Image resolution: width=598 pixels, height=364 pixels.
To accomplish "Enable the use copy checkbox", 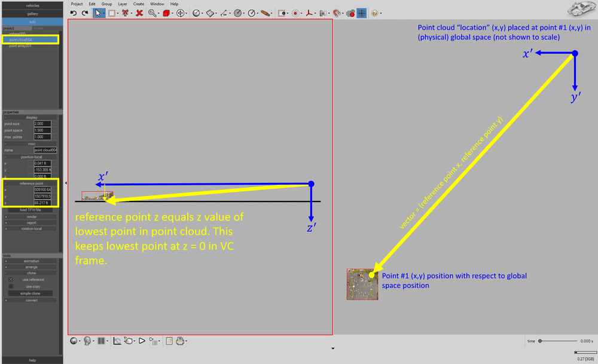I will point(10,286).
